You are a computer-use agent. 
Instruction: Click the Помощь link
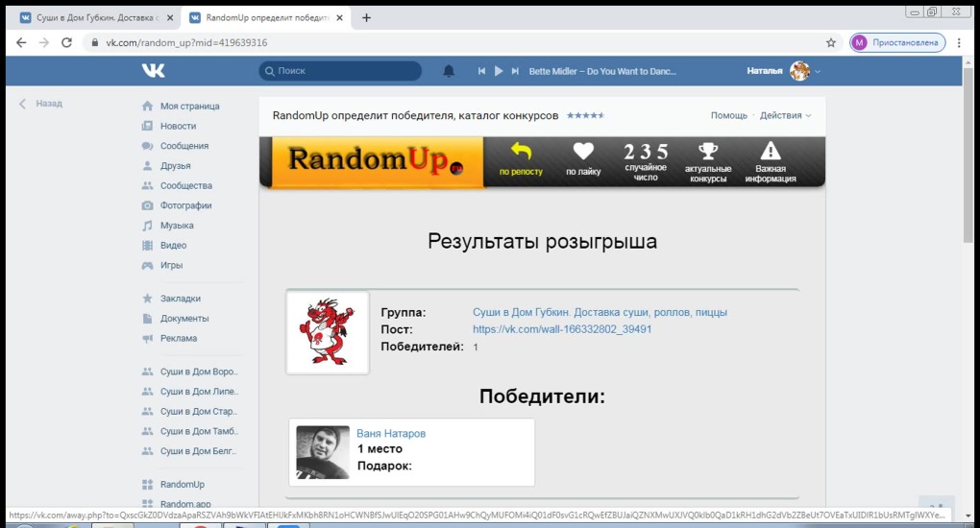[728, 115]
